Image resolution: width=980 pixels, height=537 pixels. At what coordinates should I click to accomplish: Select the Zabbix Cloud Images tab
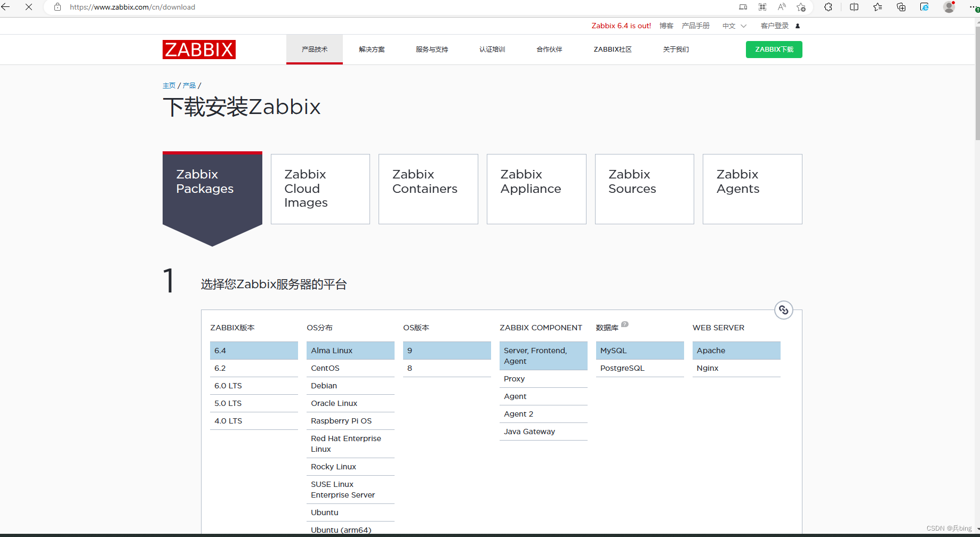coord(320,189)
